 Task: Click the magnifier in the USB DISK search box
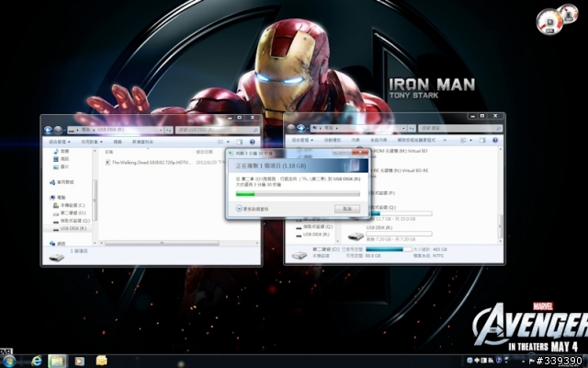coord(255,130)
